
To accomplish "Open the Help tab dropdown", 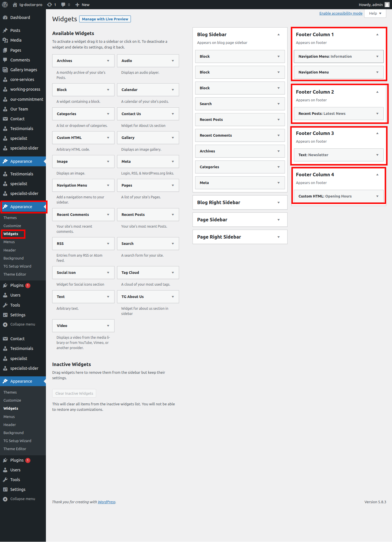I will click(x=375, y=13).
